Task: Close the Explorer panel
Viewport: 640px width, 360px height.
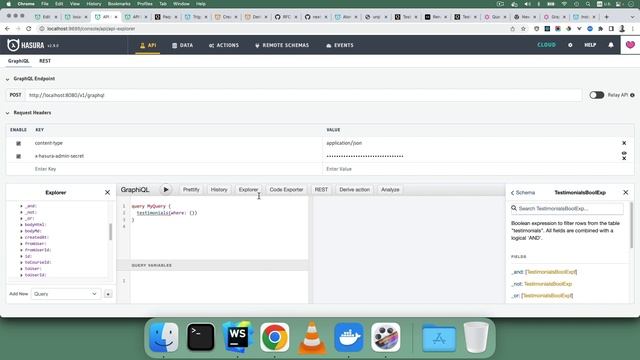Action: pyautogui.click(x=107, y=192)
